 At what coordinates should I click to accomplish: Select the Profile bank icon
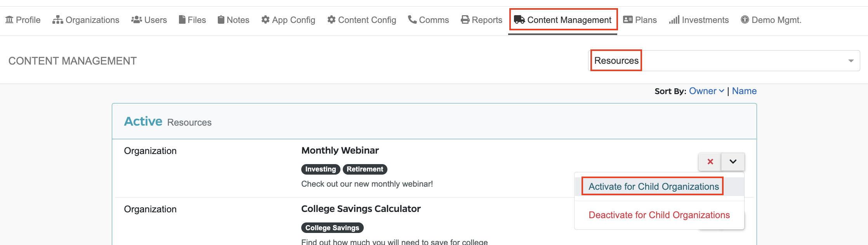pyautogui.click(x=9, y=19)
